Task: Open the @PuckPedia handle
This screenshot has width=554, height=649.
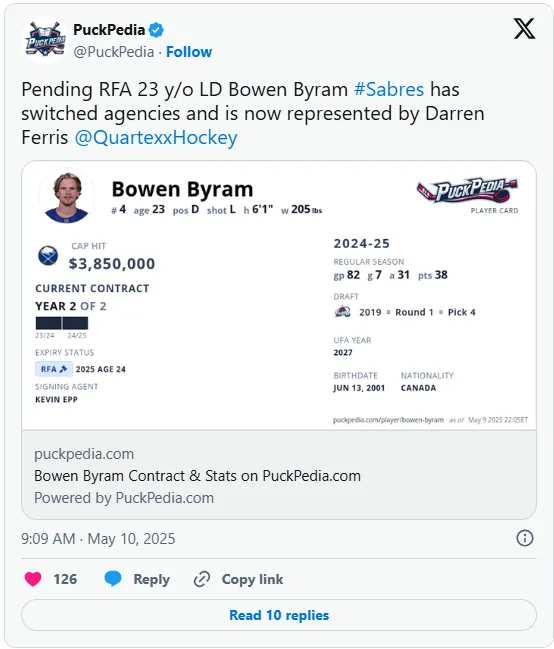Action: pos(113,52)
